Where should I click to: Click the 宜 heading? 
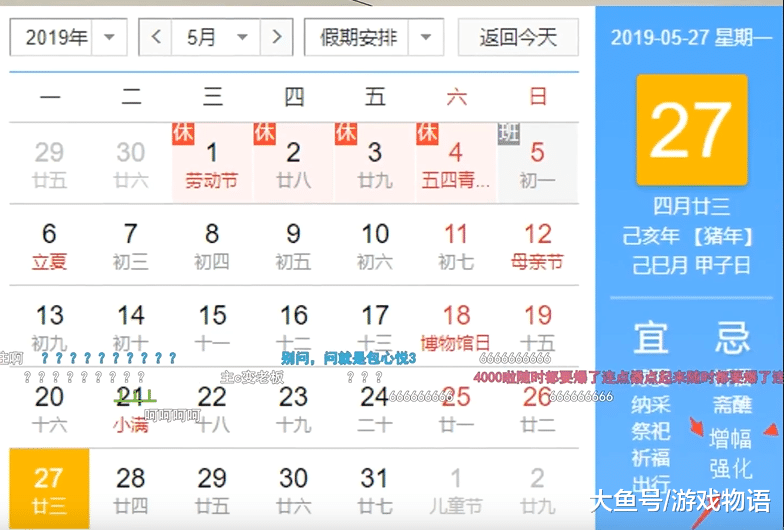(x=650, y=338)
